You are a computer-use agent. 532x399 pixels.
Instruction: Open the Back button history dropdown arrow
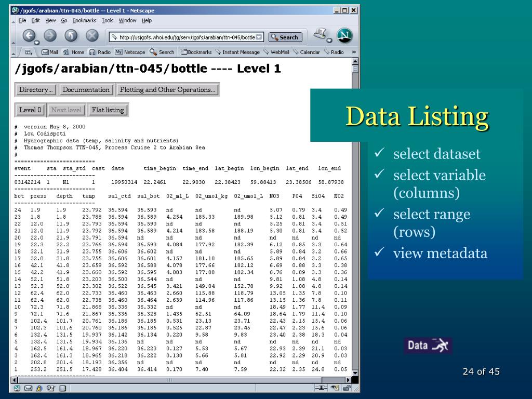pos(36,43)
